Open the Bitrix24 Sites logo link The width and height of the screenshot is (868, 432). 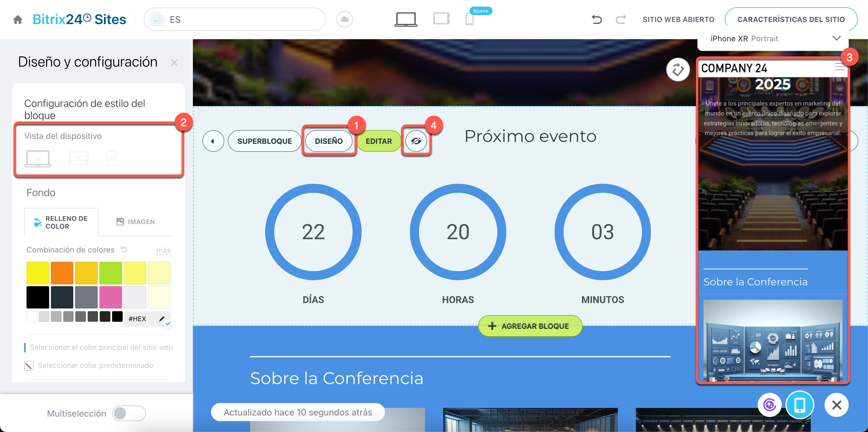(79, 20)
